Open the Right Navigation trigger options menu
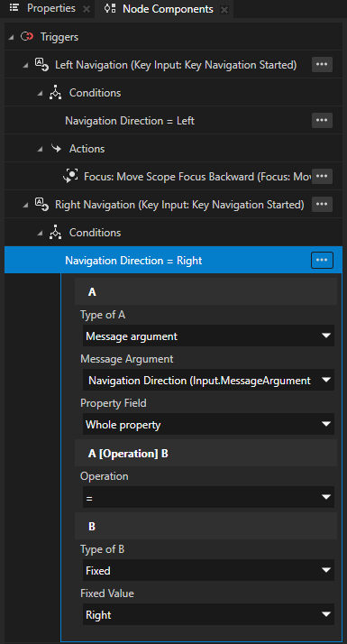The width and height of the screenshot is (347, 644). point(322,204)
